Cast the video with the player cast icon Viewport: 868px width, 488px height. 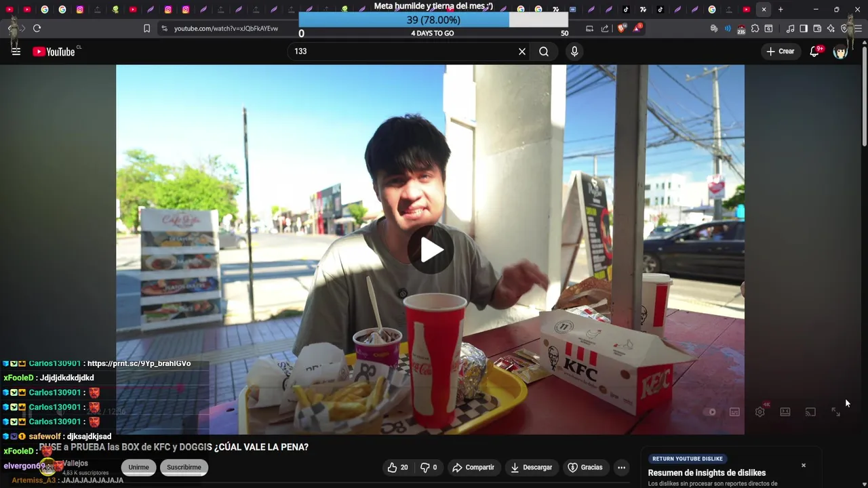(x=810, y=411)
